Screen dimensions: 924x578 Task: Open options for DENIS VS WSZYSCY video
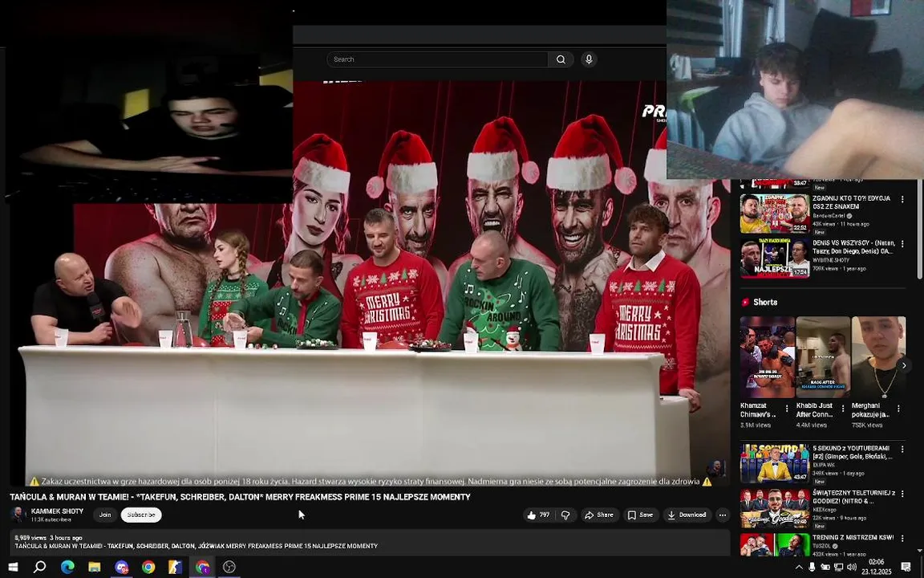click(x=902, y=243)
